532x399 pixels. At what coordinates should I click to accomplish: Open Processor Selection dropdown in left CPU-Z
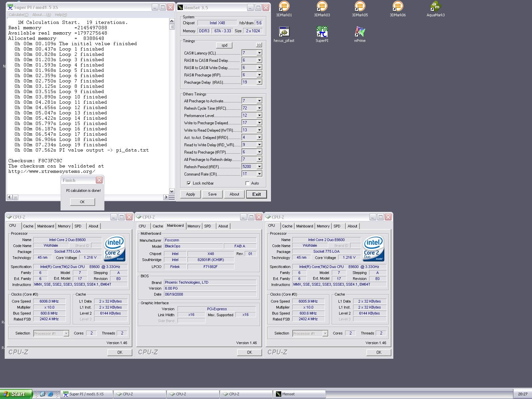(66, 333)
